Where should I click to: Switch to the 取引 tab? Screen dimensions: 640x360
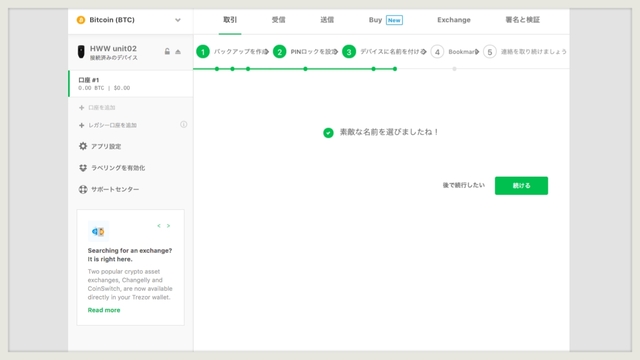point(230,20)
